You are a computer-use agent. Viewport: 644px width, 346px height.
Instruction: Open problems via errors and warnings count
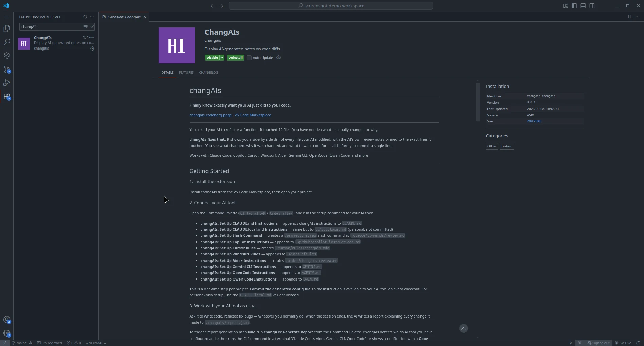(x=74, y=343)
